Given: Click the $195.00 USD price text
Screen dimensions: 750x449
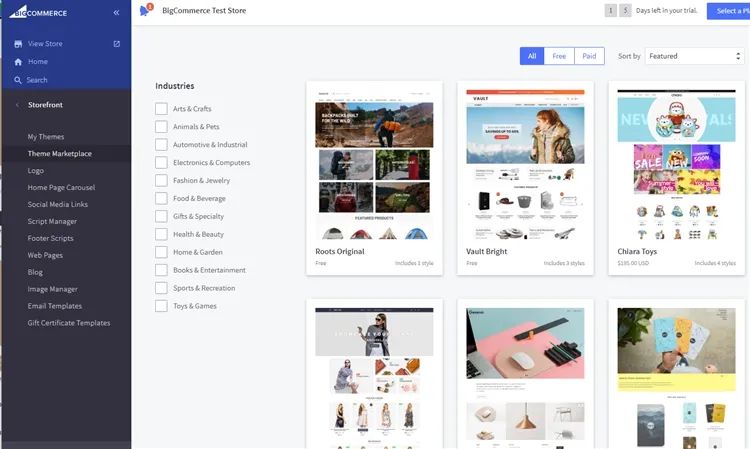Looking at the screenshot, I should click(633, 263).
